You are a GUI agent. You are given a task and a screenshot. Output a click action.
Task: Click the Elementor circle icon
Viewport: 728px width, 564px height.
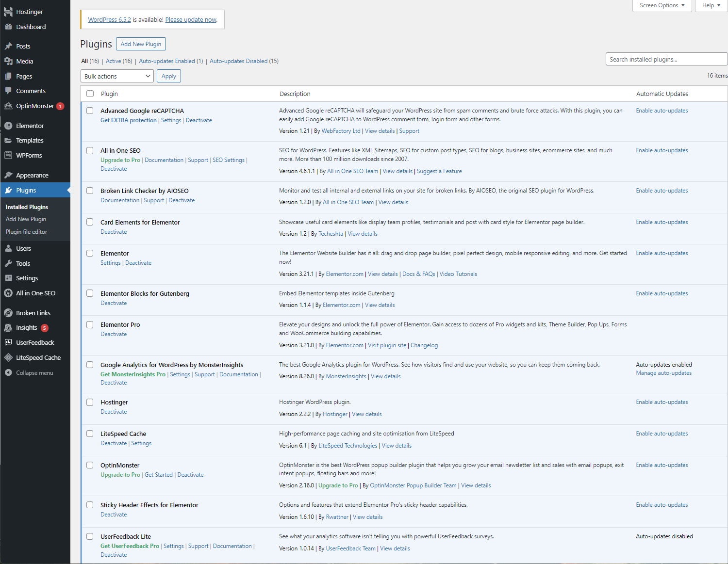coord(8,126)
